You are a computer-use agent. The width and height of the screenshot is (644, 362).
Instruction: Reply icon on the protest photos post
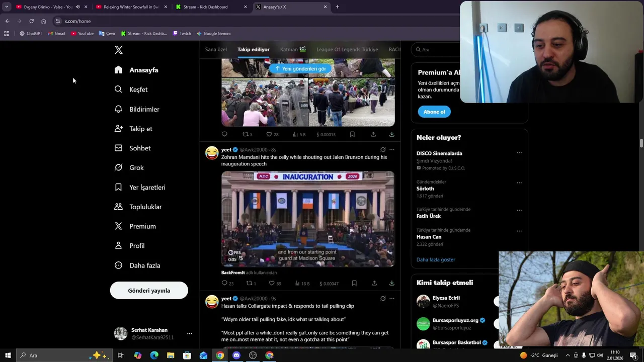(224, 134)
